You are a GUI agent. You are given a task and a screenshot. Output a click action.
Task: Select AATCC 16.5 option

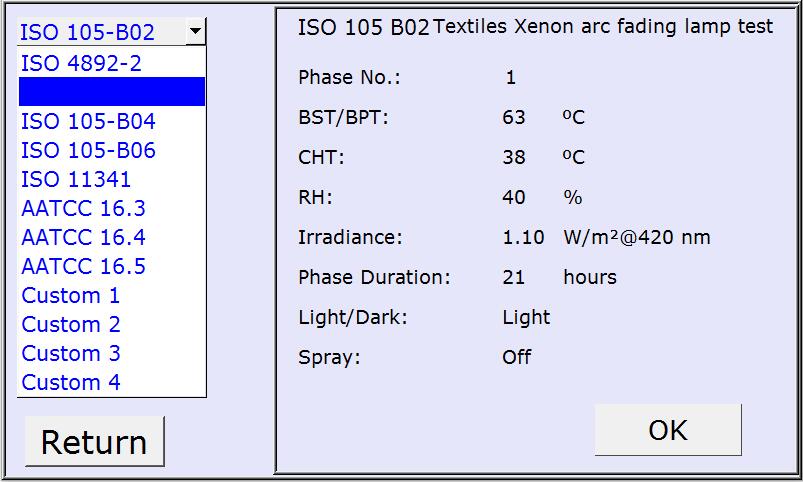(x=83, y=267)
